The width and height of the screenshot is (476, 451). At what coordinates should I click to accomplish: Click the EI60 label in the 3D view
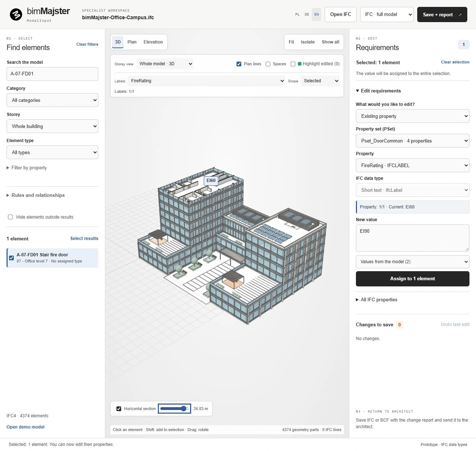pos(211,181)
